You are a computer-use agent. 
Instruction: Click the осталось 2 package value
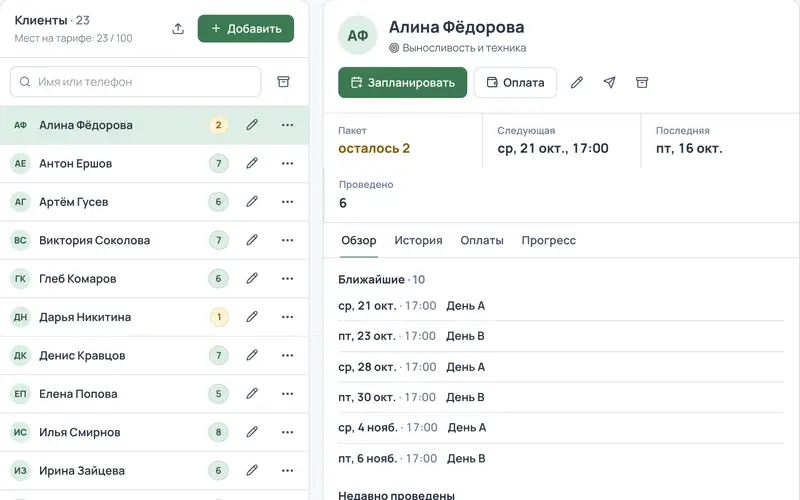click(374, 148)
